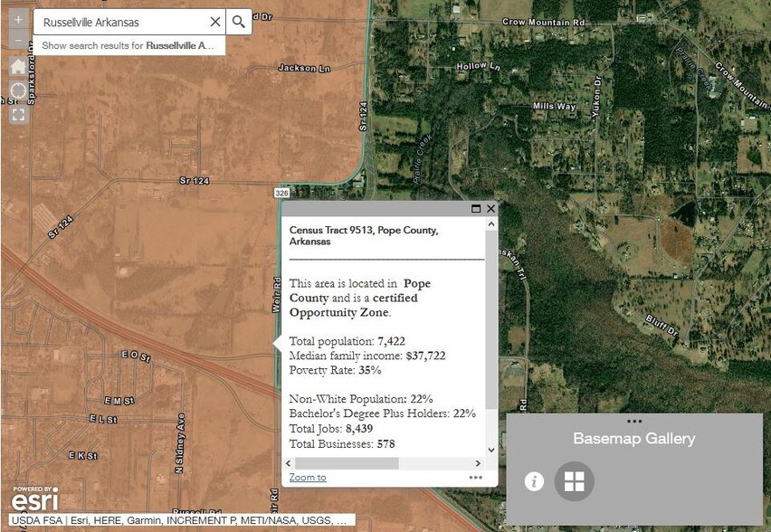
Task: Click the info icon in bottom panel
Action: [x=534, y=481]
